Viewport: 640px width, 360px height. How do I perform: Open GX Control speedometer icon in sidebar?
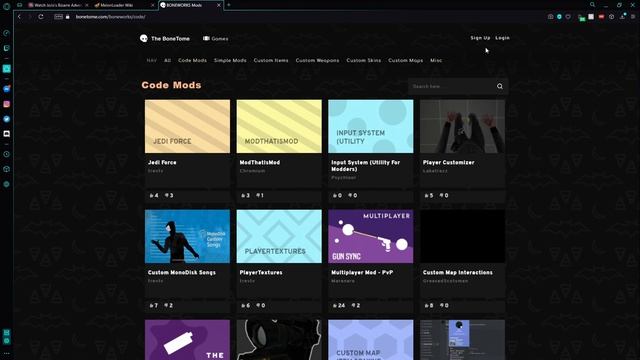point(7,33)
